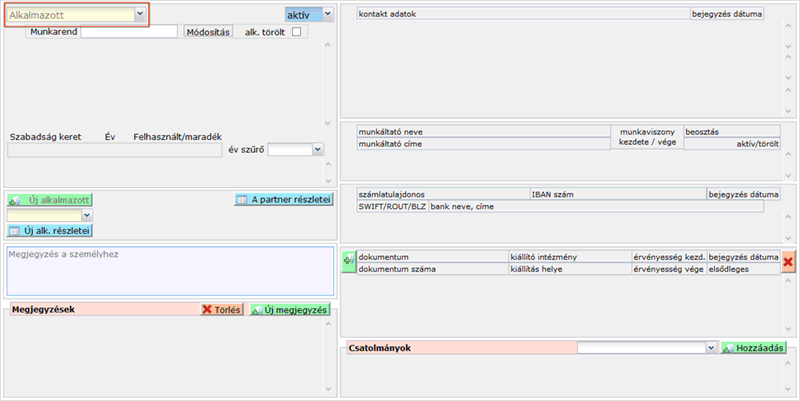Click the green add document icon
The image size is (800, 401).
348,261
